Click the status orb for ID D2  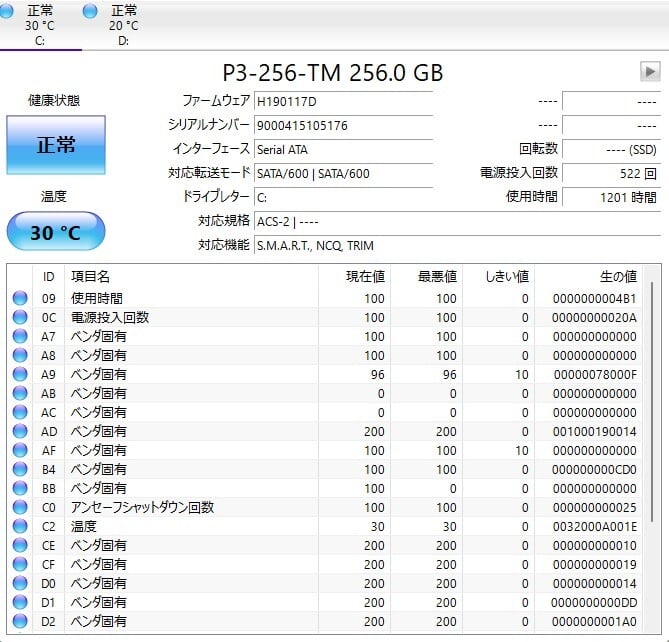coord(20,622)
